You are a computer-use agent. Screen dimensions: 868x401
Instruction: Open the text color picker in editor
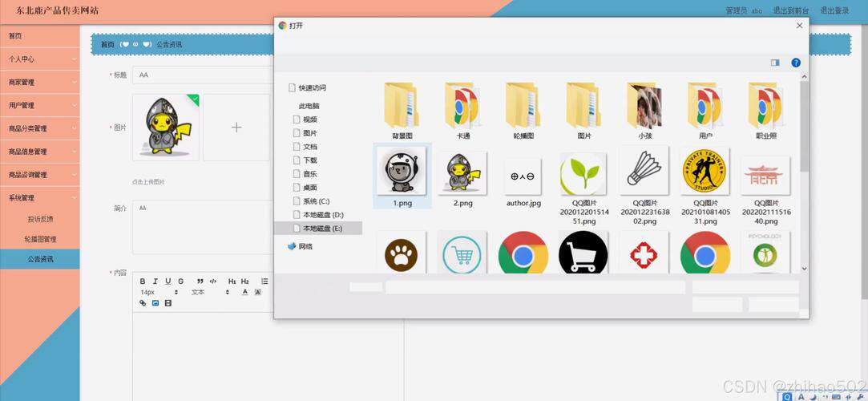pos(244,292)
